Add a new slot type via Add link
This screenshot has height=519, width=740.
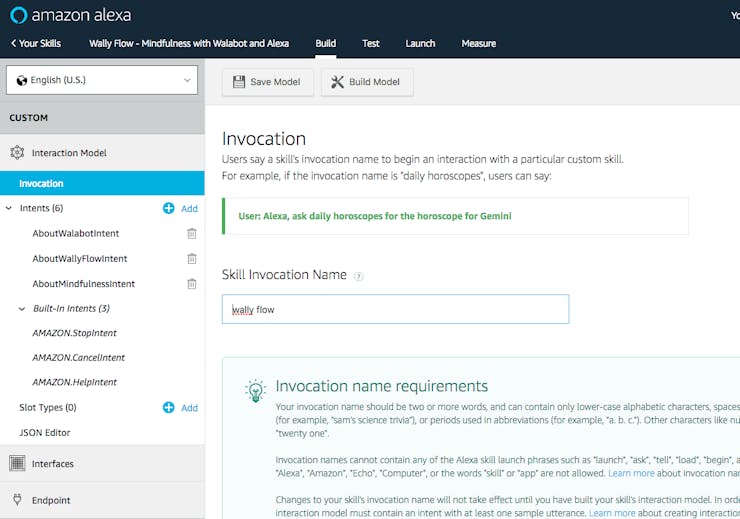coord(189,408)
